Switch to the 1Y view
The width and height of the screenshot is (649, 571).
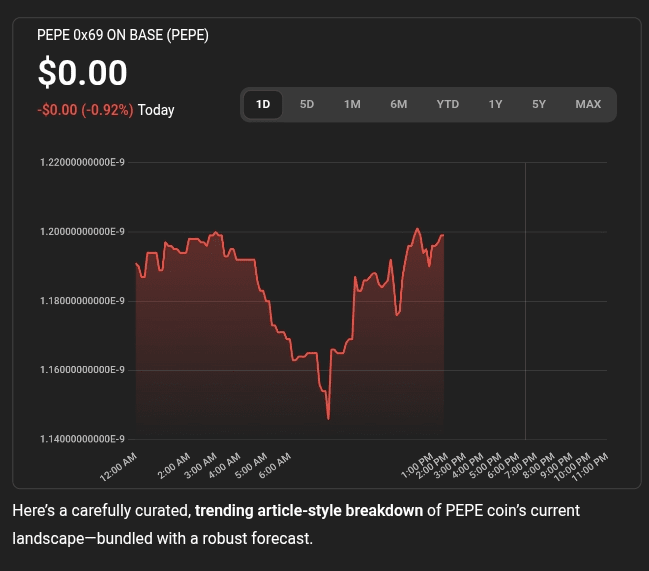click(495, 104)
